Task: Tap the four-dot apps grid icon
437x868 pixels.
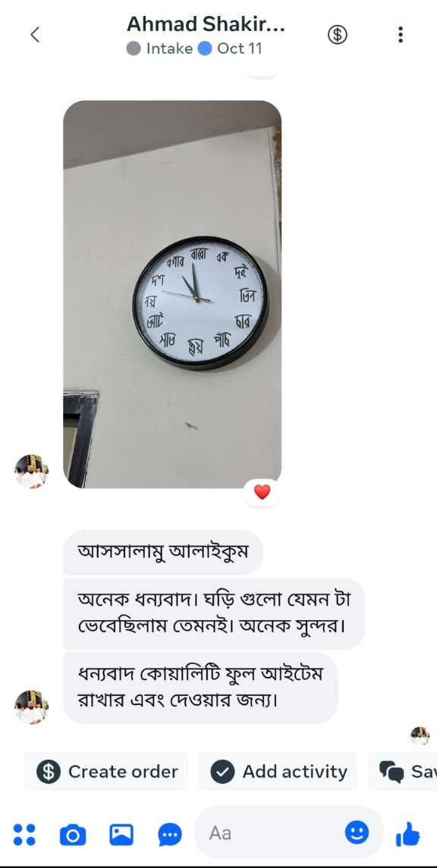Action: click(24, 834)
